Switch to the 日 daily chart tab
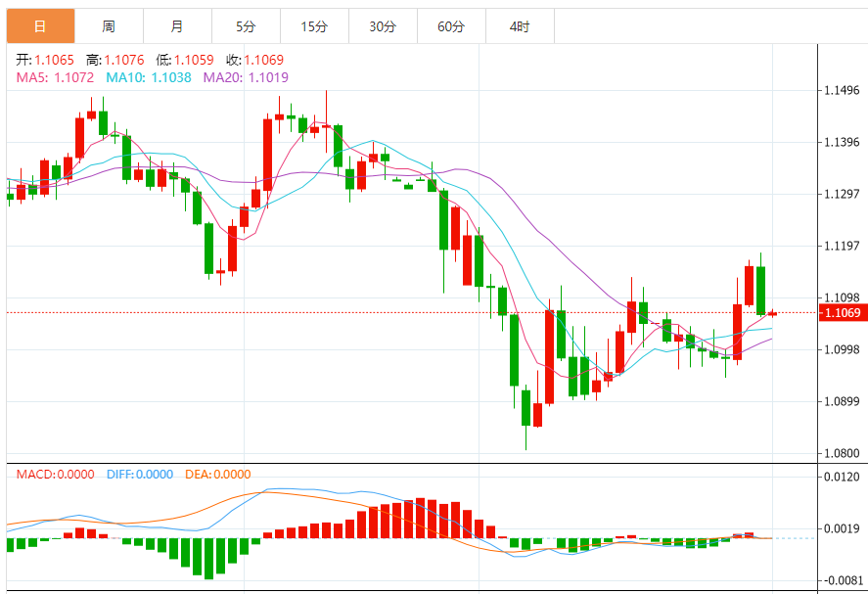Image resolution: width=868 pixels, height=594 pixels. 39,26
